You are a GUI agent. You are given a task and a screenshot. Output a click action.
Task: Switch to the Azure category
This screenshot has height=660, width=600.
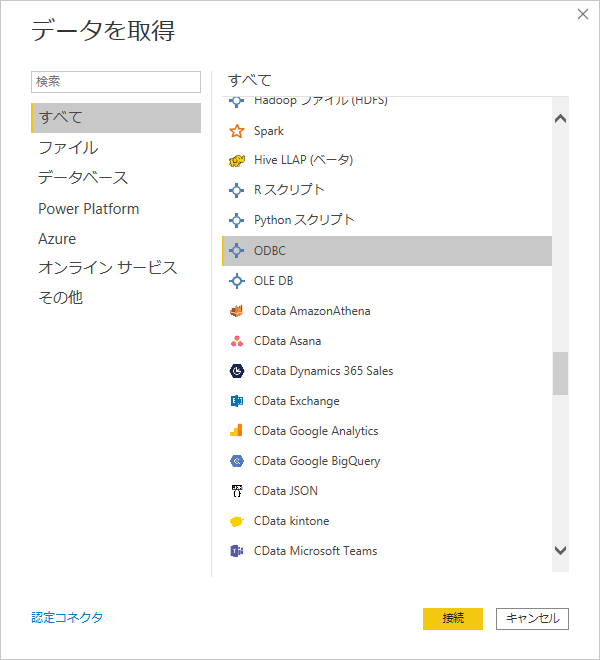57,239
